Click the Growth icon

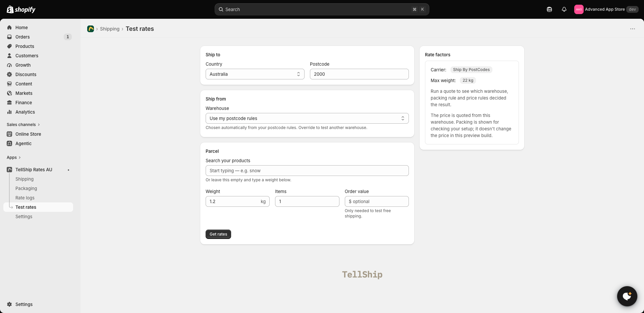[9, 65]
